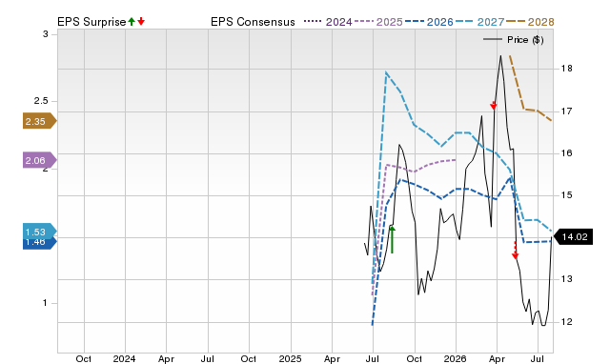Select the 2025 consensus legend entry
Viewport: 610px width, 364px height.
point(378,22)
